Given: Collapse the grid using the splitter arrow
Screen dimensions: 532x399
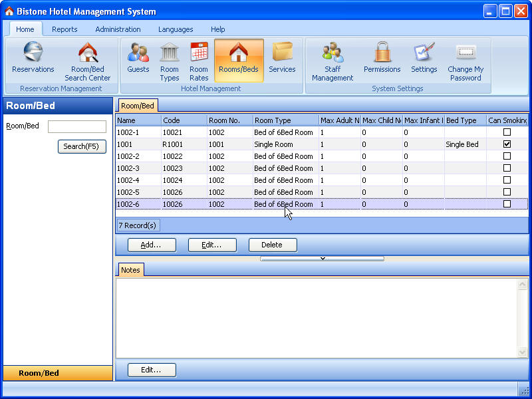Looking at the screenshot, I should point(322,259).
